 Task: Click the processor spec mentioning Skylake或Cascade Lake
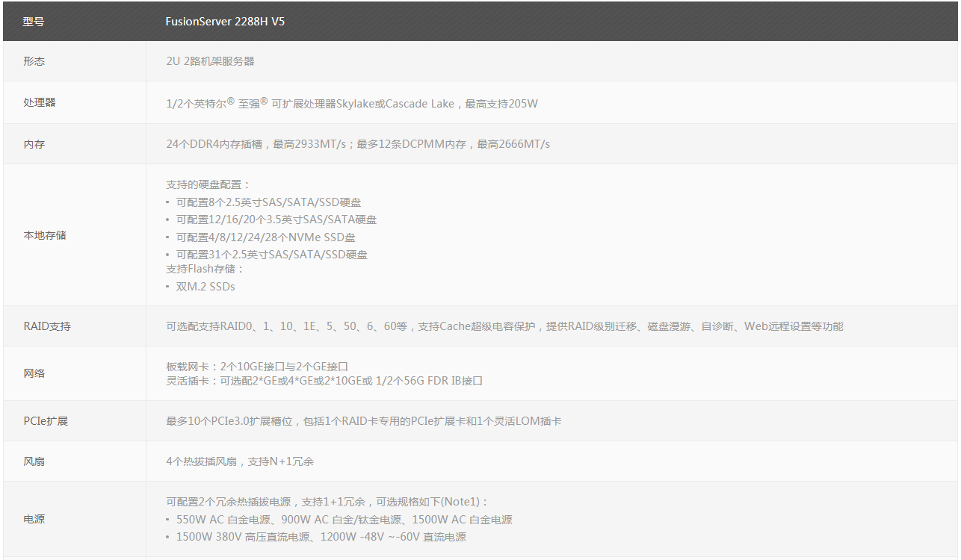(352, 103)
